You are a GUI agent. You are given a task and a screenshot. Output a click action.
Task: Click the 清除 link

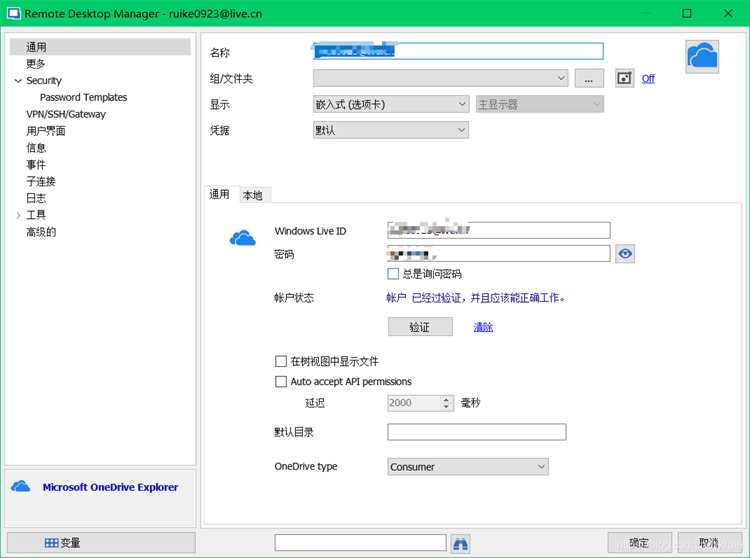(x=483, y=327)
